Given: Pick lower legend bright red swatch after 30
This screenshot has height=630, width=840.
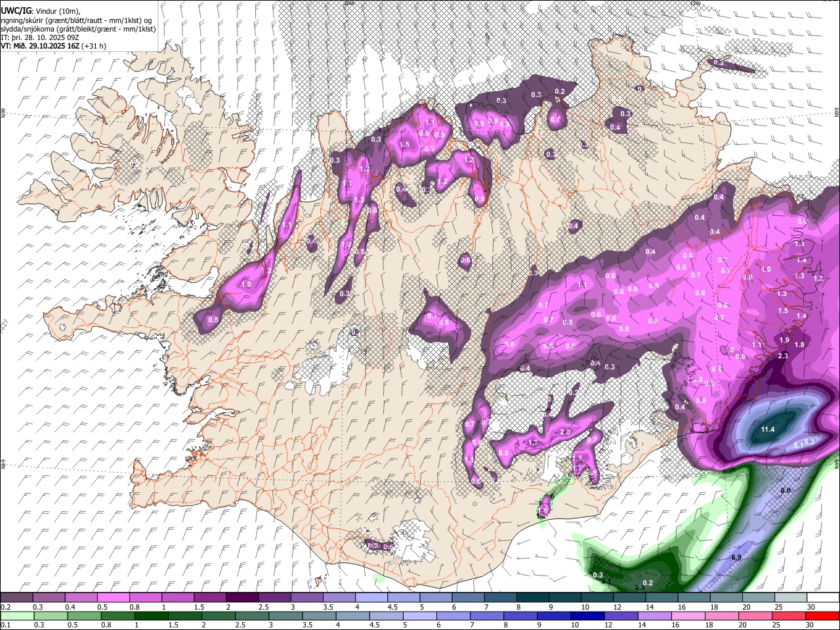Looking at the screenshot, I should (823, 616).
